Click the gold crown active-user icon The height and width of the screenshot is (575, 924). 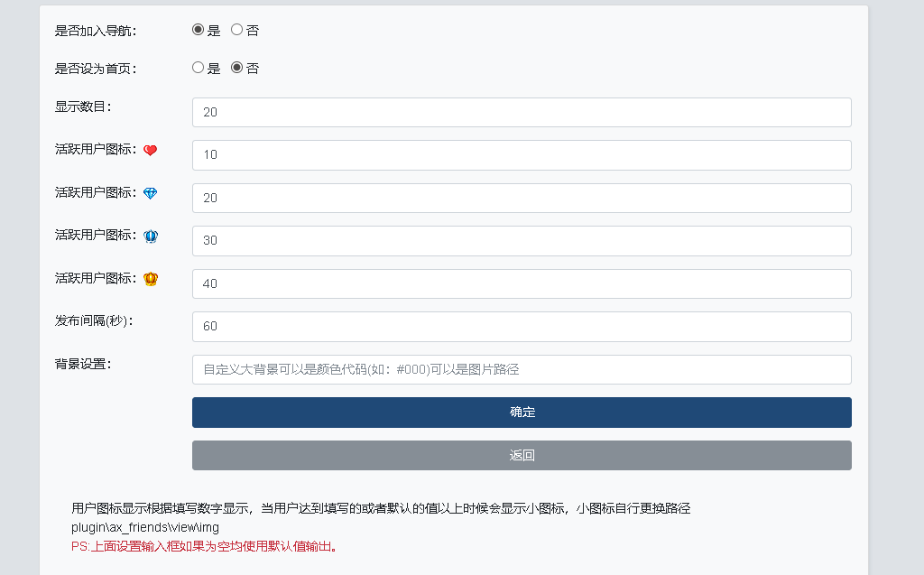tap(151, 279)
